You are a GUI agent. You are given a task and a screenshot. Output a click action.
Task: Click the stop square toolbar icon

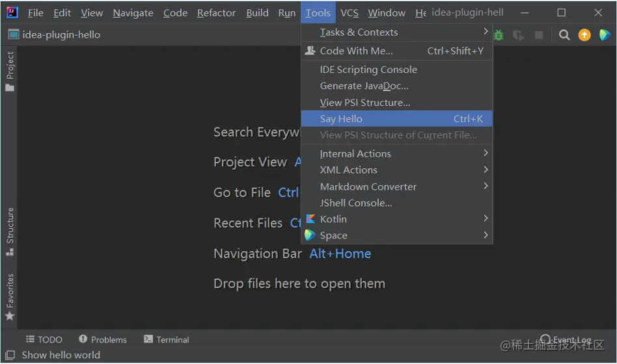pyautogui.click(x=539, y=35)
